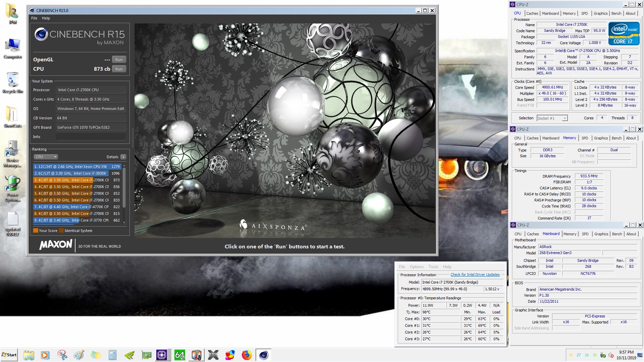644x362 pixels.
Task: Select ranking row 9 Core i7-3770 662
Action: (x=77, y=220)
